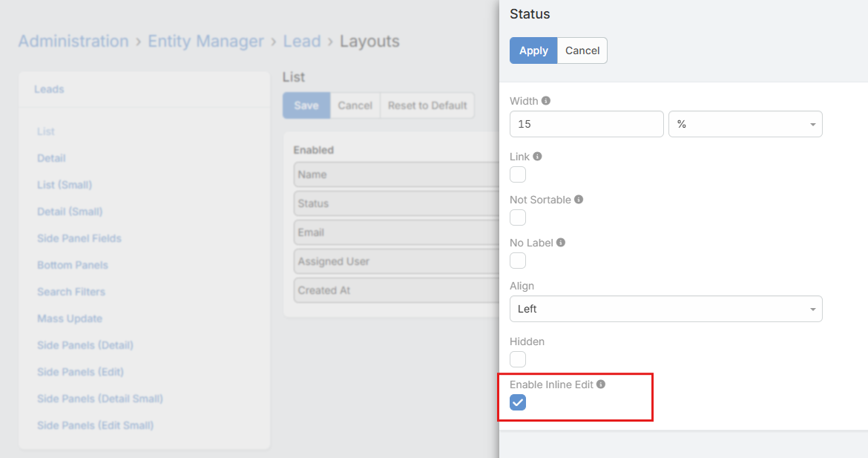Screen dimensions: 868x458
Task: Click inside the Width value field
Action: click(586, 124)
